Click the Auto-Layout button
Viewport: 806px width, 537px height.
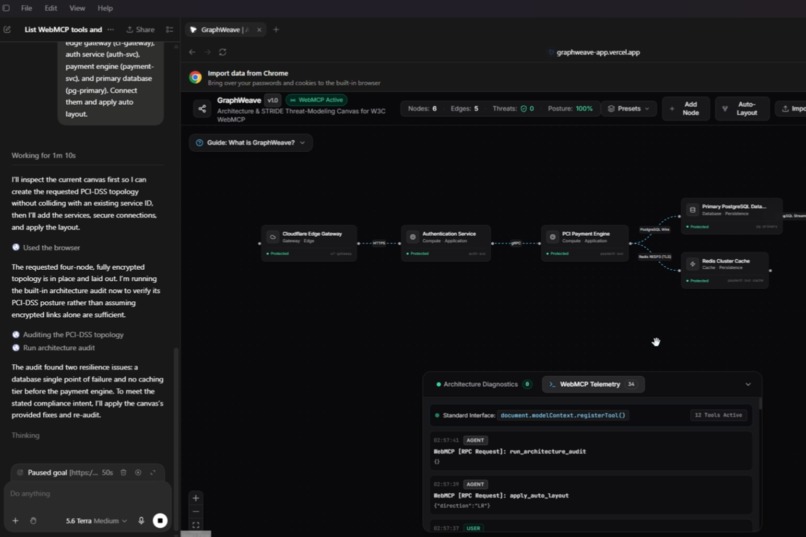click(742, 108)
